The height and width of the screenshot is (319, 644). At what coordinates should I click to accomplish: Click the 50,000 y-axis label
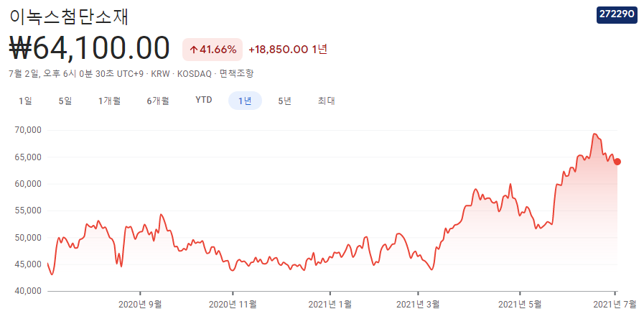pos(28,238)
